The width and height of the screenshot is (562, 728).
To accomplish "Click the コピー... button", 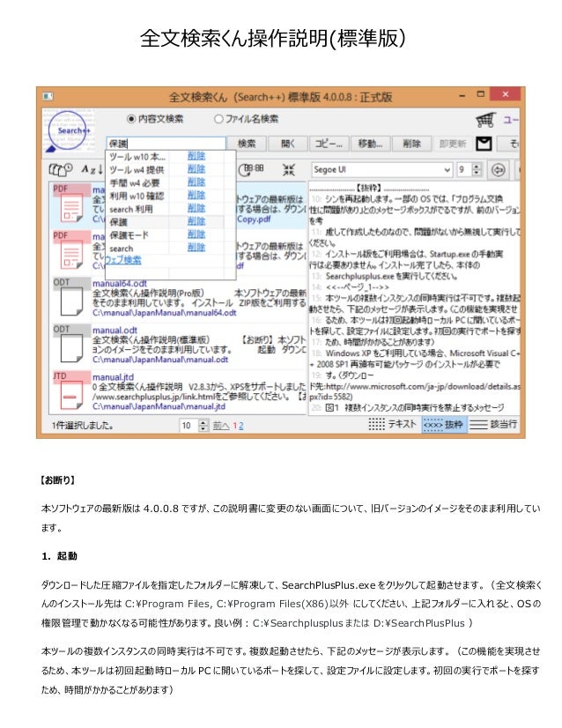I will tap(329, 144).
